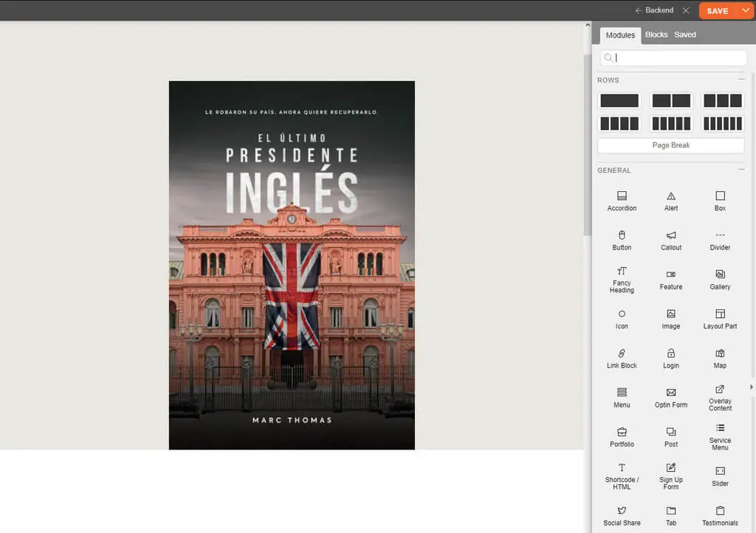This screenshot has width=756, height=533.
Task: Click the page scrollbar up arrow
Action: click(587, 25)
